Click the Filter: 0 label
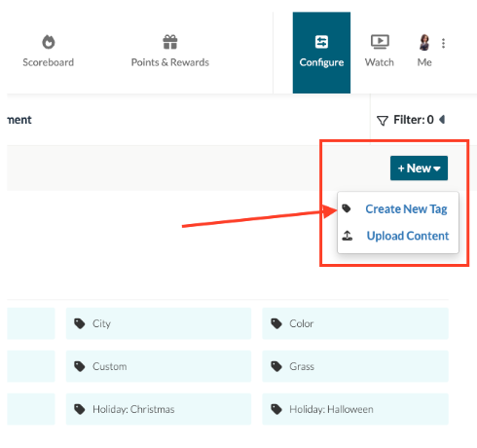Image resolution: width=477 pixels, height=448 pixels. click(x=414, y=120)
